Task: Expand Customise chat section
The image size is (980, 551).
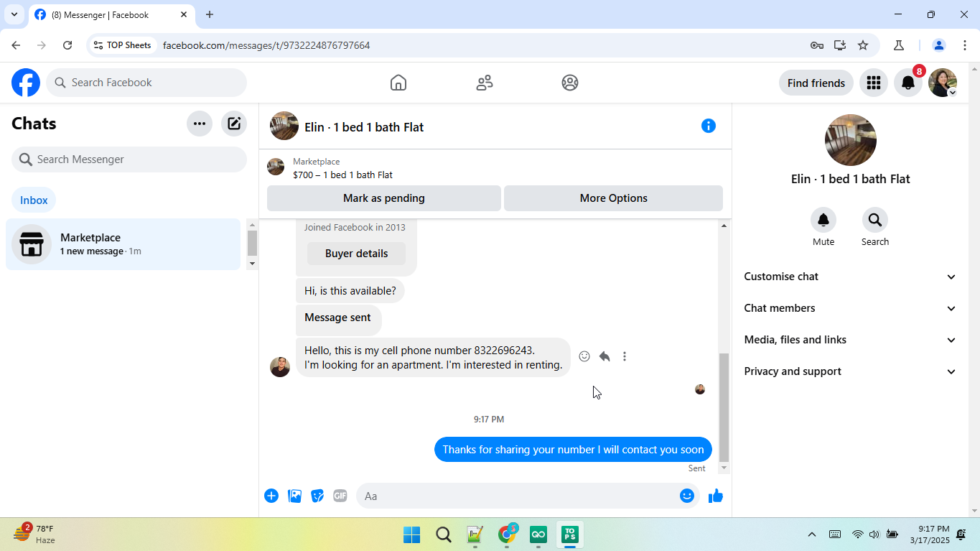Action: (x=850, y=277)
